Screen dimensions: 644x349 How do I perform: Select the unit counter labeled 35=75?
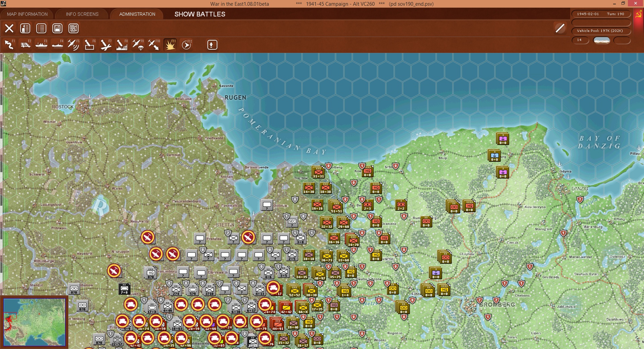click(x=335, y=273)
